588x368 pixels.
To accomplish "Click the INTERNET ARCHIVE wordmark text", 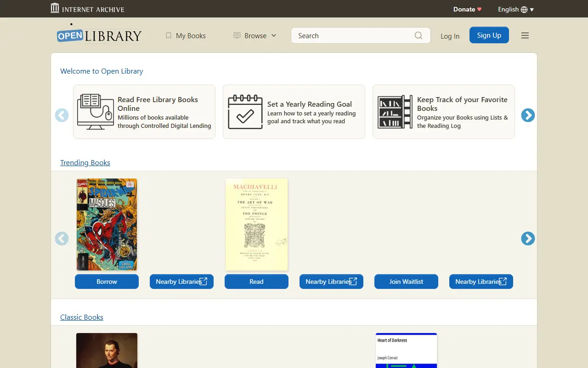I will click(93, 9).
